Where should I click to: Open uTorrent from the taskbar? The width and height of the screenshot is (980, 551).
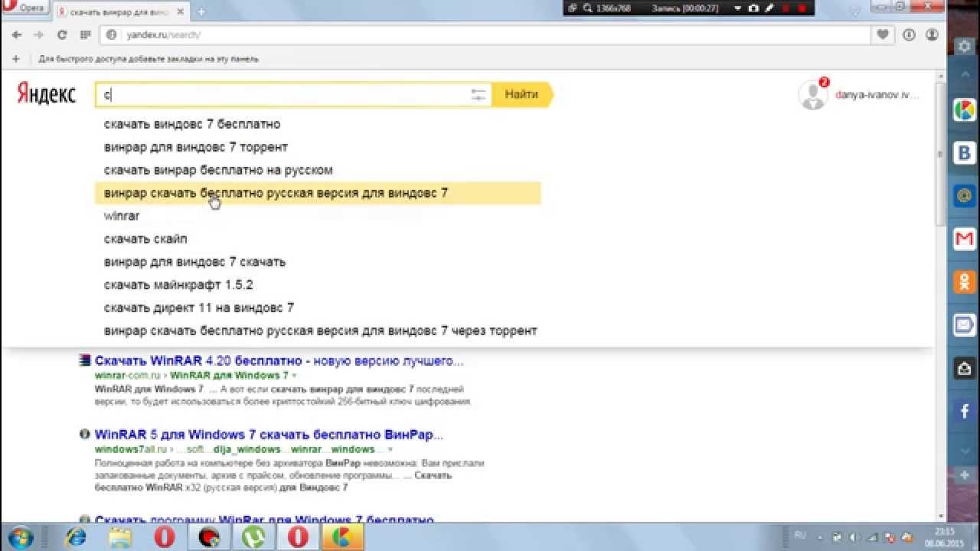pyautogui.click(x=253, y=536)
